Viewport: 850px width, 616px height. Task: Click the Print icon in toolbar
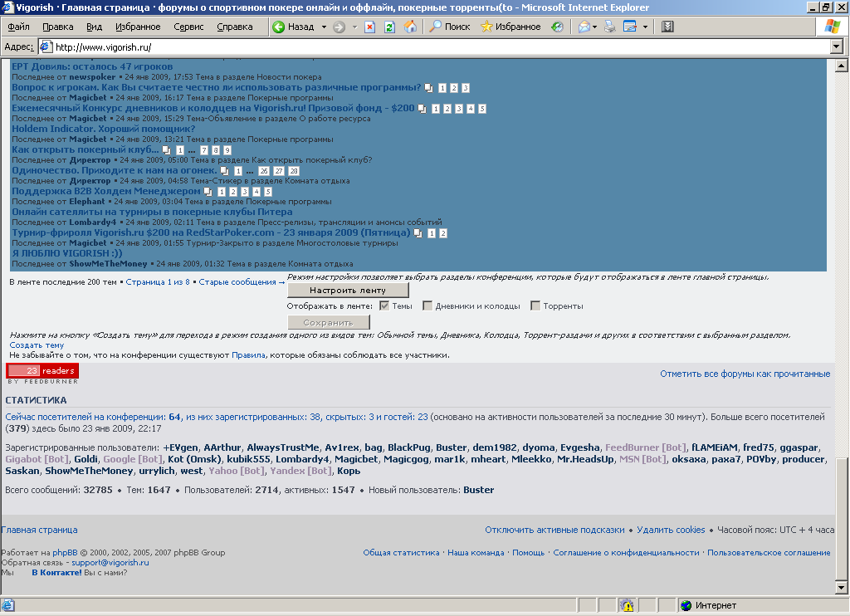click(610, 27)
